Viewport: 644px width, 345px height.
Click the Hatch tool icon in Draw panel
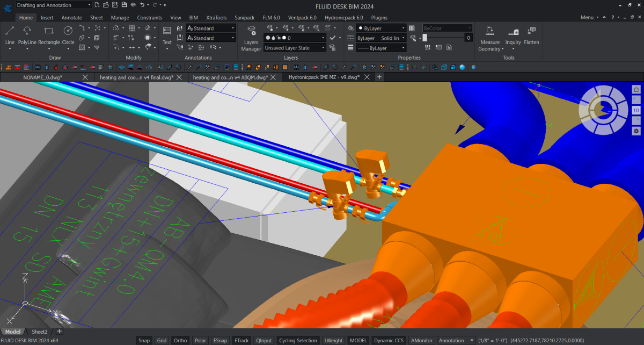[x=82, y=47]
